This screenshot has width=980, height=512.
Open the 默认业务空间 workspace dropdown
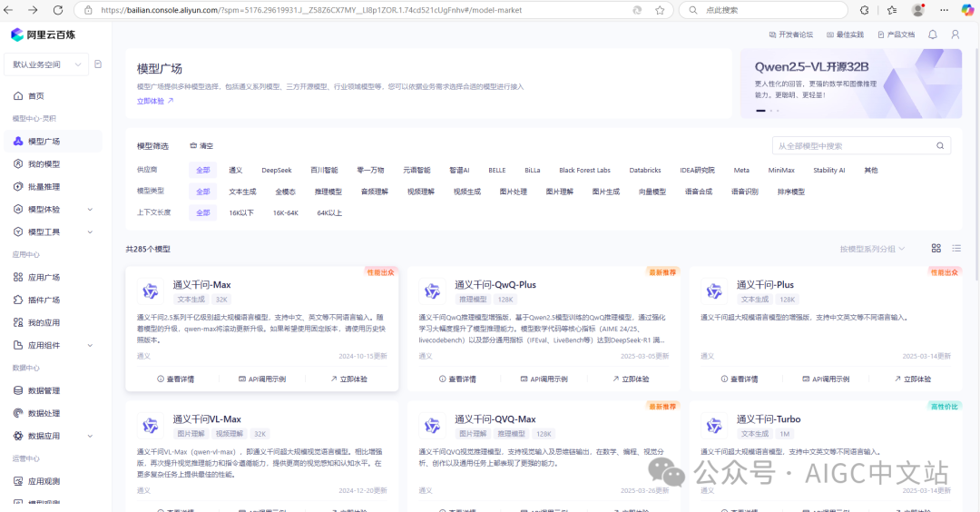46,64
